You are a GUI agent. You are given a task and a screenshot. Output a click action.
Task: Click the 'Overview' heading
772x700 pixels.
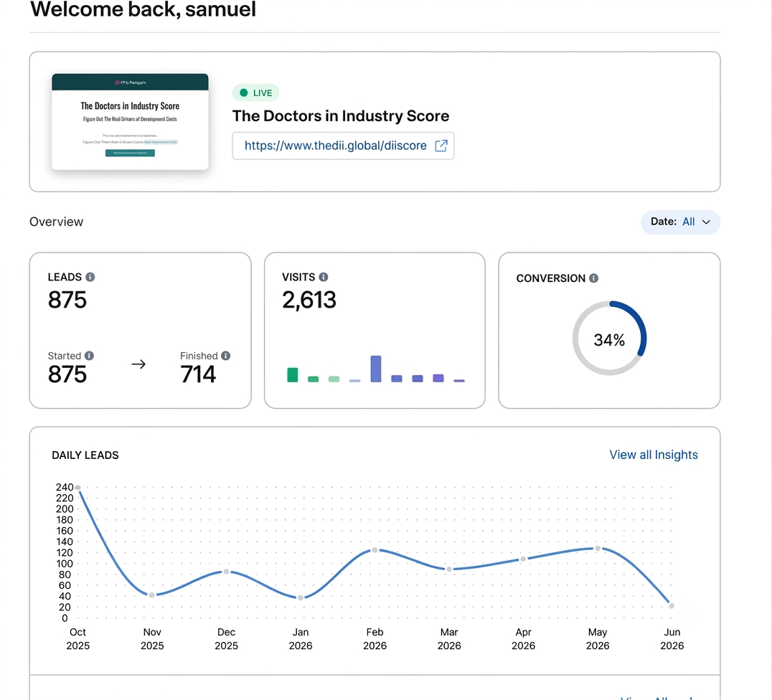pos(56,222)
